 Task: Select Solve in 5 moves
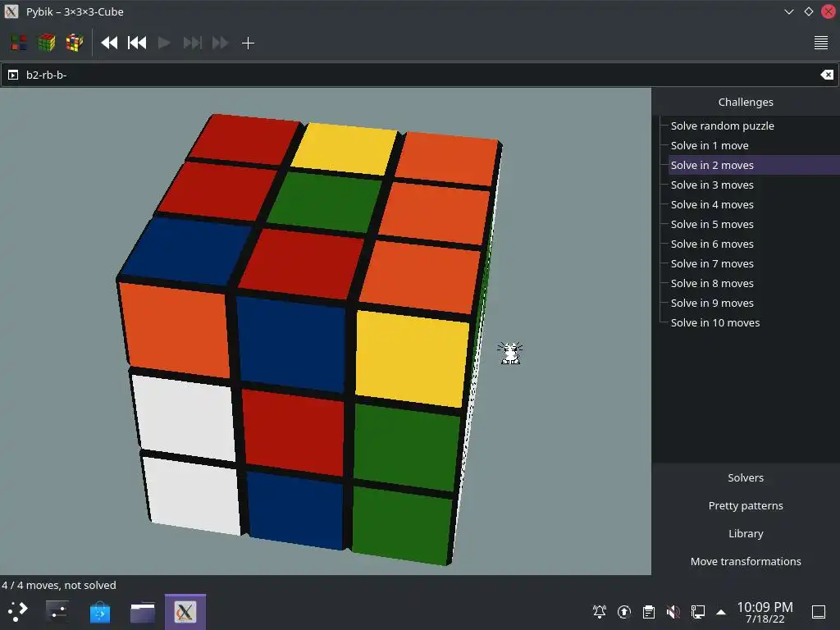click(712, 225)
